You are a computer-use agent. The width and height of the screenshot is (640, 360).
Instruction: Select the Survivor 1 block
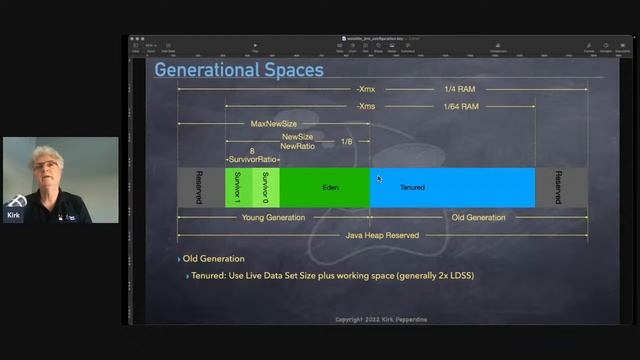[x=238, y=188]
